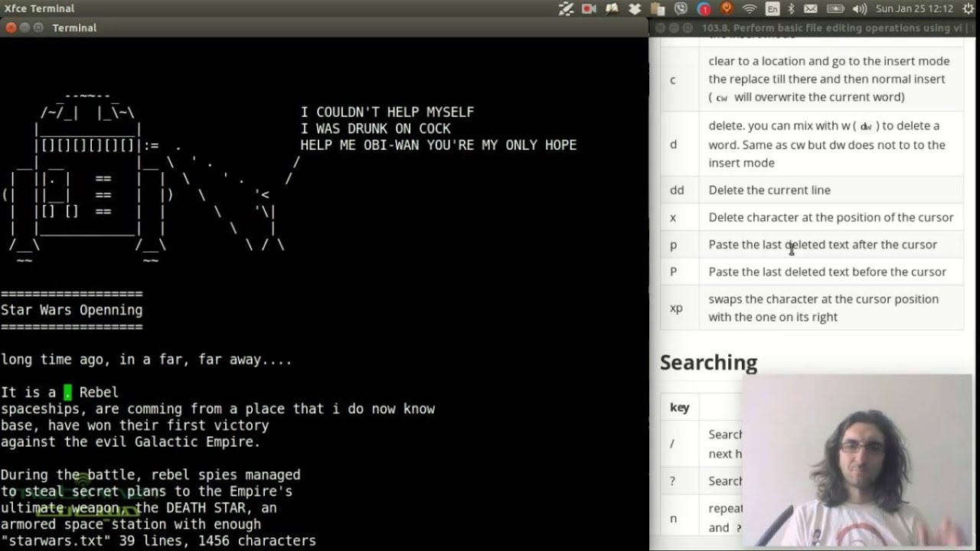Click the 'key' header in the Searching table
Viewport: 980px width, 551px height.
(679, 408)
